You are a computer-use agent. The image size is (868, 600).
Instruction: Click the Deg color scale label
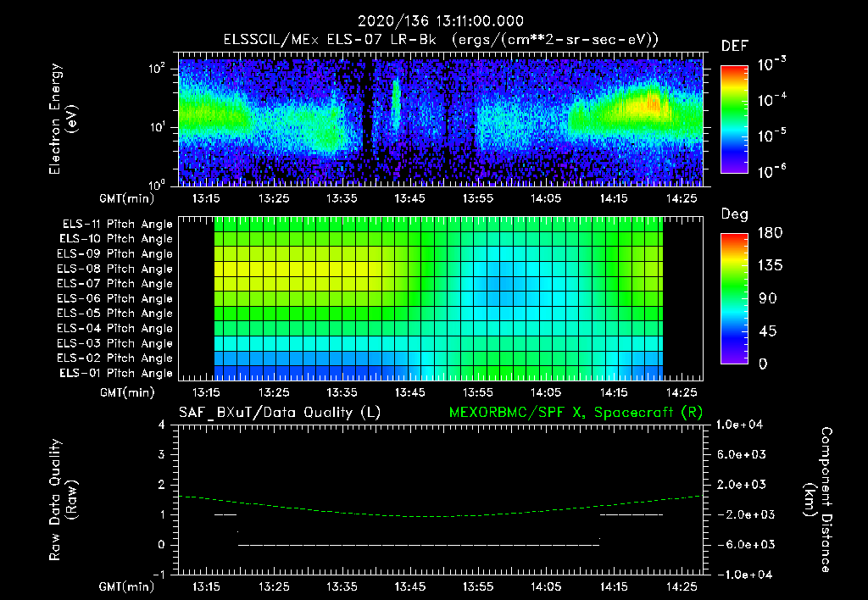(735, 214)
